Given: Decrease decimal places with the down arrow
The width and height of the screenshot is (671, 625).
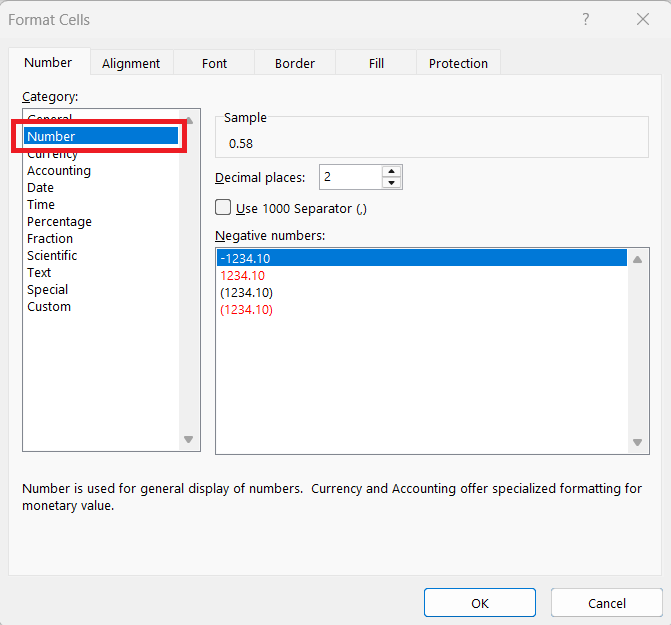Looking at the screenshot, I should pos(391,183).
